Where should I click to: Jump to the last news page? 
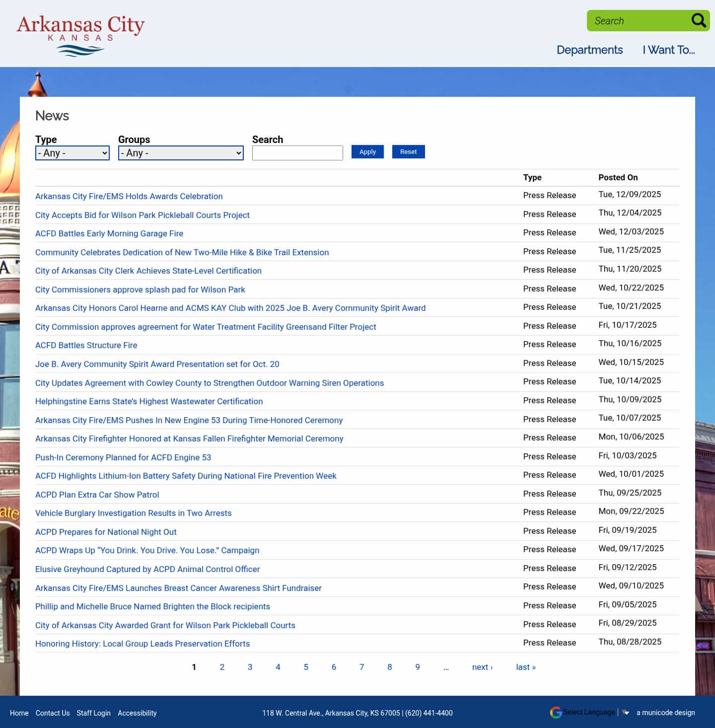tap(525, 667)
